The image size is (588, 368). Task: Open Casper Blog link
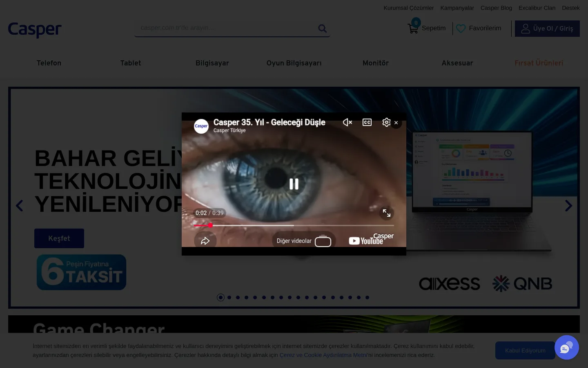tap(496, 8)
